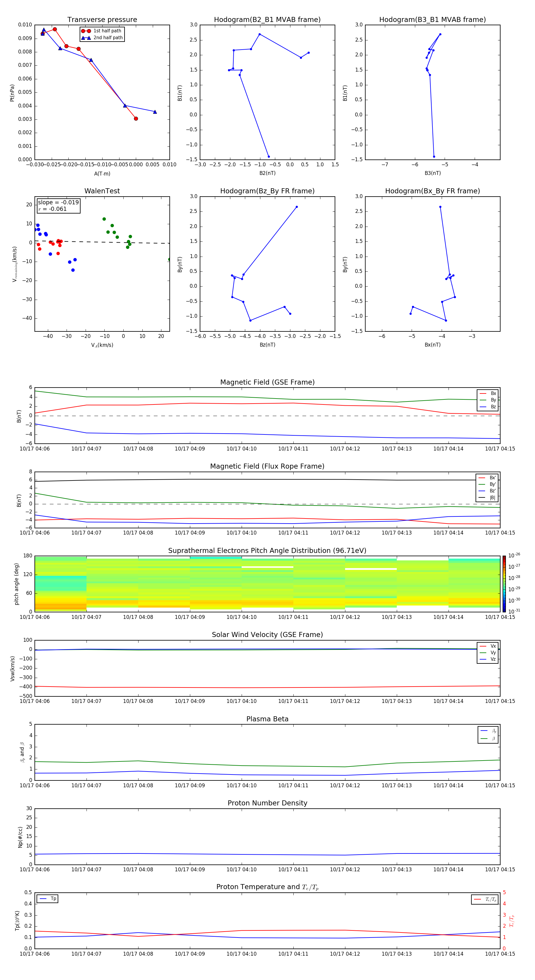Click the 'Vsw(km/s)' axis label
Viewport: 535px width, 980px height.
pyautogui.click(x=12, y=668)
